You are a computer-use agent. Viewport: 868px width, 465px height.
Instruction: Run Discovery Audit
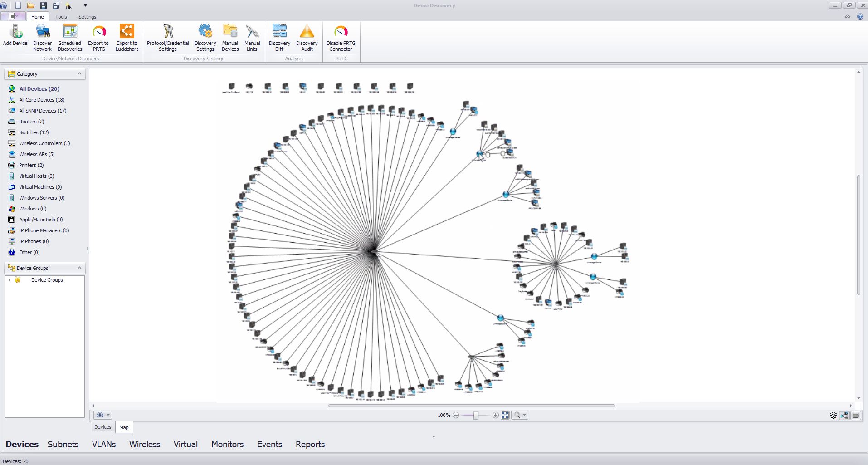coord(307,38)
